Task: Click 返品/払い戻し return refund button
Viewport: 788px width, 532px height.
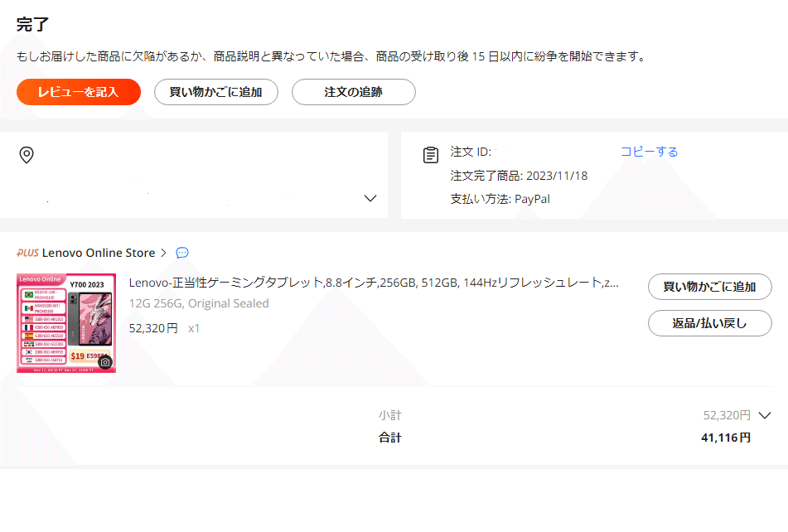Action: point(709,323)
